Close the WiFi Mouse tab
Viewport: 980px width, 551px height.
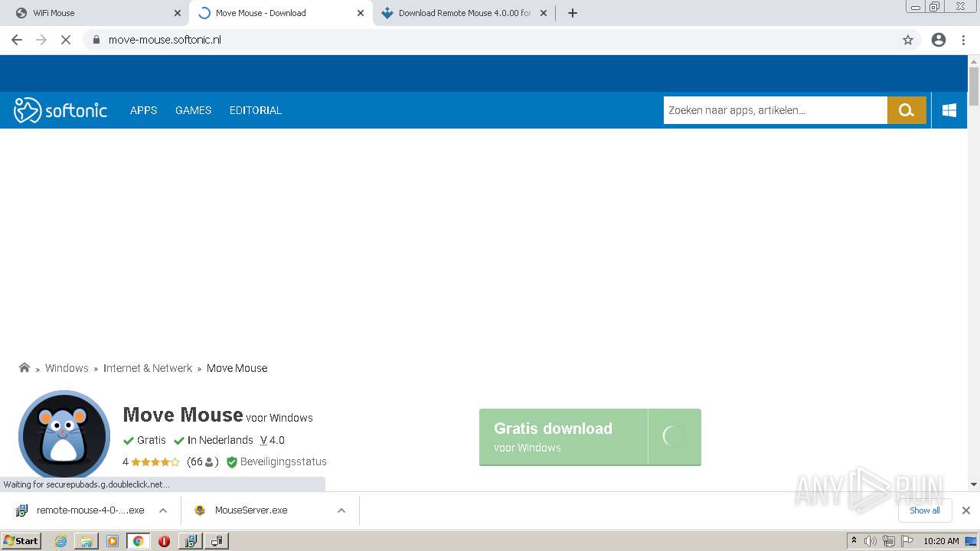[x=178, y=13]
